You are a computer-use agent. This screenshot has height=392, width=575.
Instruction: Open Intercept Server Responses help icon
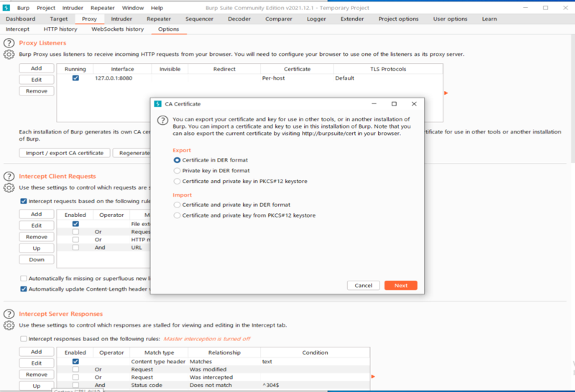coord(9,314)
